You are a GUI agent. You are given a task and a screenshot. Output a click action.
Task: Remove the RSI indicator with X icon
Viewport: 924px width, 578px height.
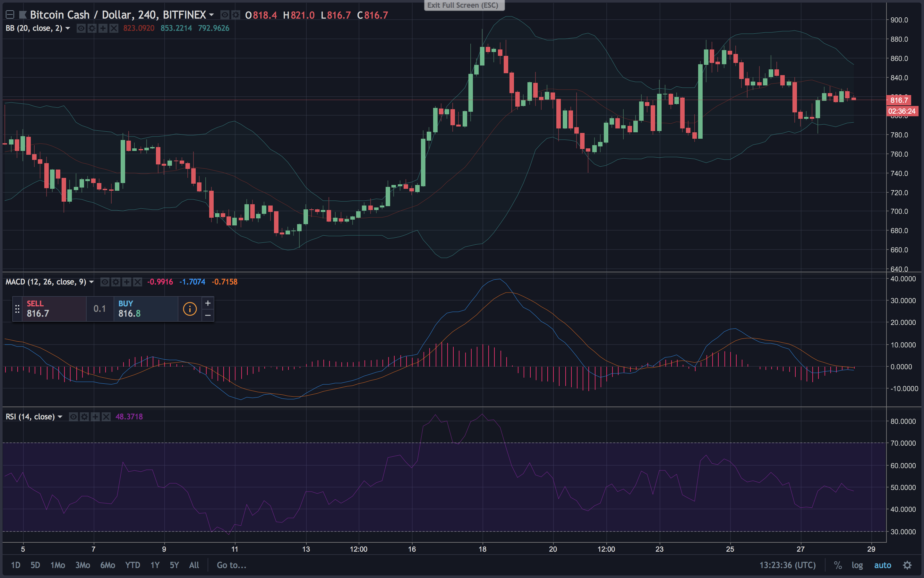pos(106,417)
